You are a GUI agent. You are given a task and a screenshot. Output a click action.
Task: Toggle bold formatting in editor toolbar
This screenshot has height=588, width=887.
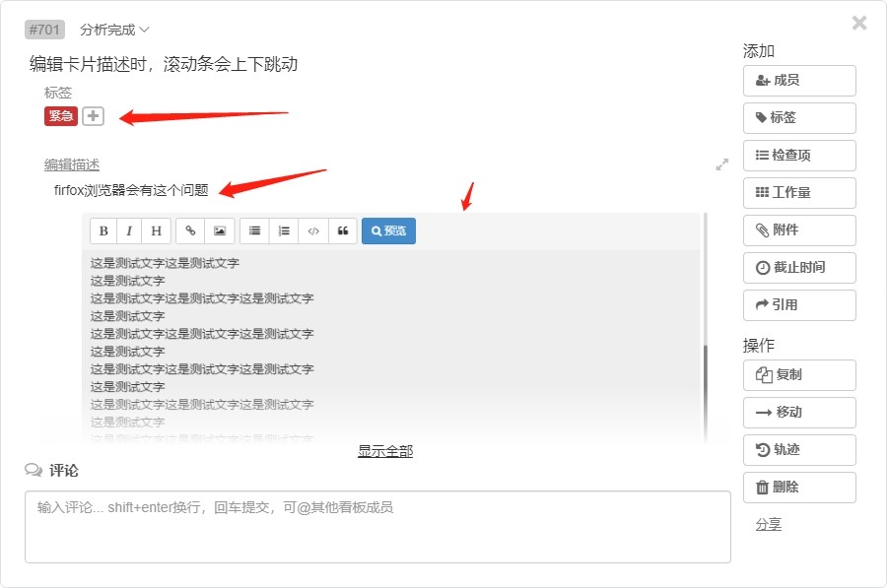103,231
